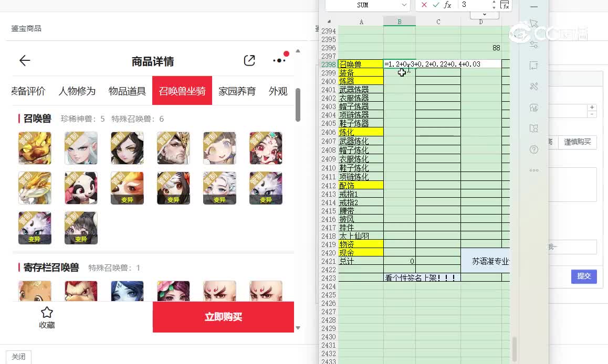608x364 pixels.
Task: Switch to the 家园养育 tab
Action: click(x=237, y=91)
